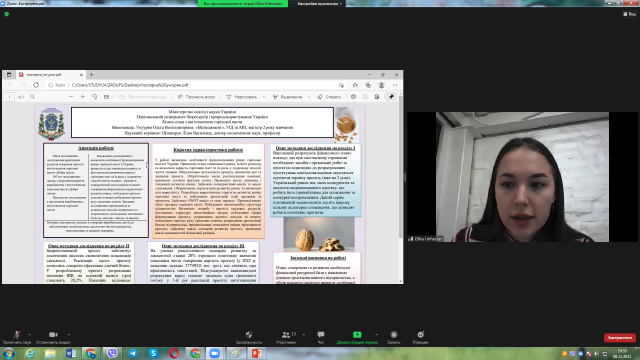This screenshot has height=360, width=640.
Task: Save the PDF from toolbar
Action: (365, 97)
